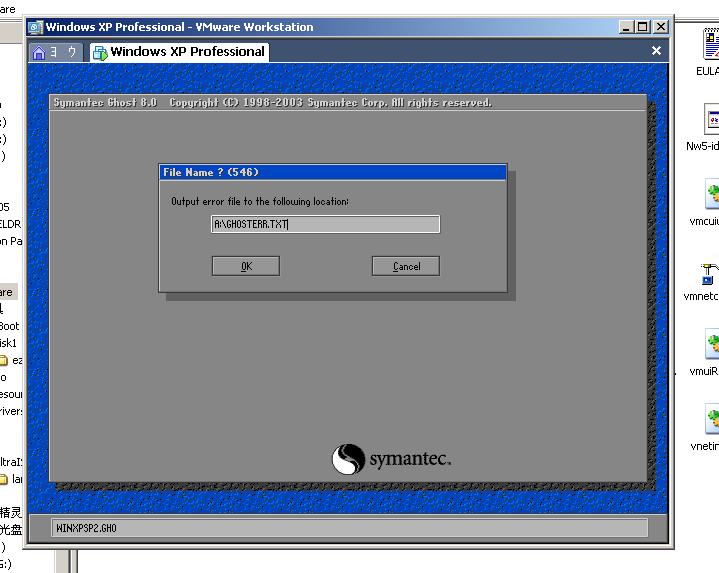The image size is (719, 573).
Task: Select the vnetin file icon
Action: click(x=711, y=419)
